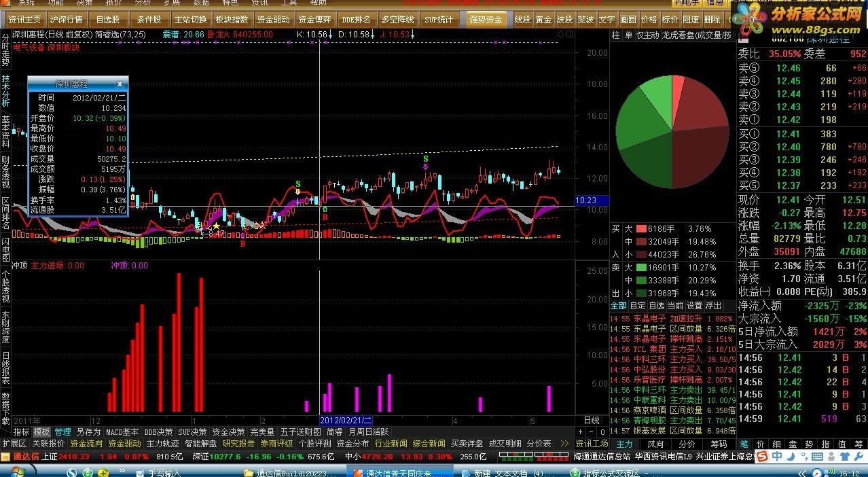This screenshot has height=477, width=868.
Task: Switch to the 技术分析 side tab
Action: [x=5, y=90]
